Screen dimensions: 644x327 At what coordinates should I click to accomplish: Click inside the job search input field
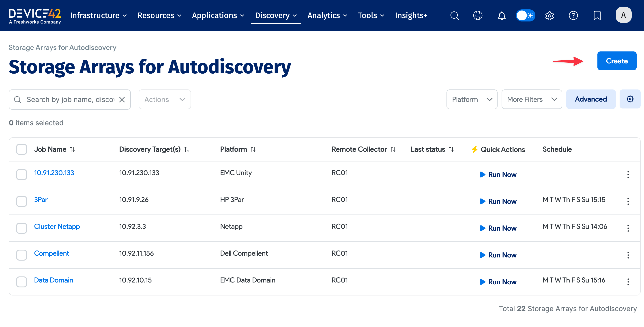67,99
